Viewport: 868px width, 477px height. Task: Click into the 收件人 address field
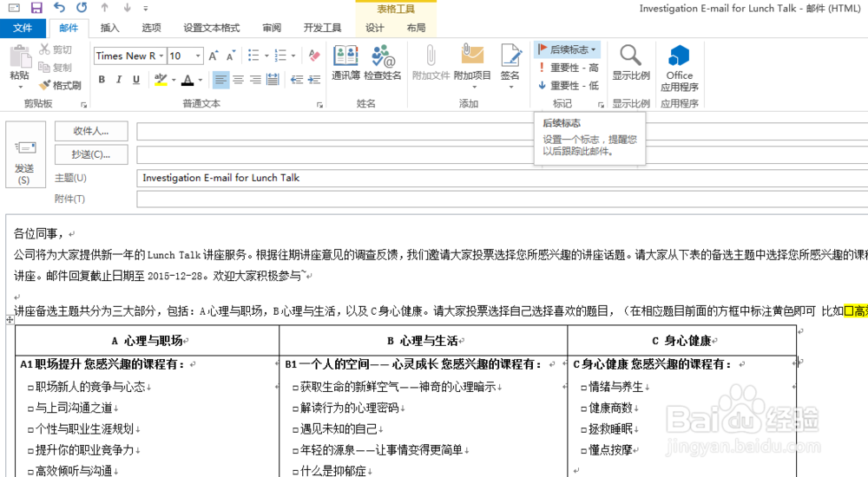(x=502, y=131)
